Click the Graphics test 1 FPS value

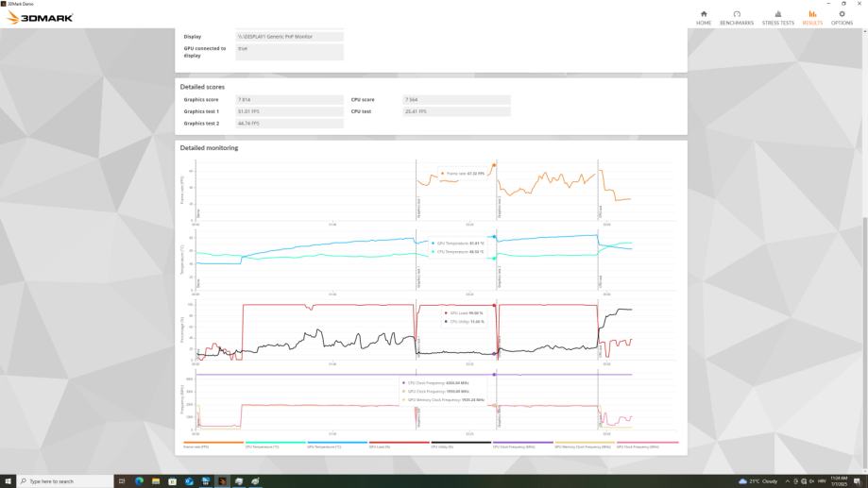[x=290, y=111]
